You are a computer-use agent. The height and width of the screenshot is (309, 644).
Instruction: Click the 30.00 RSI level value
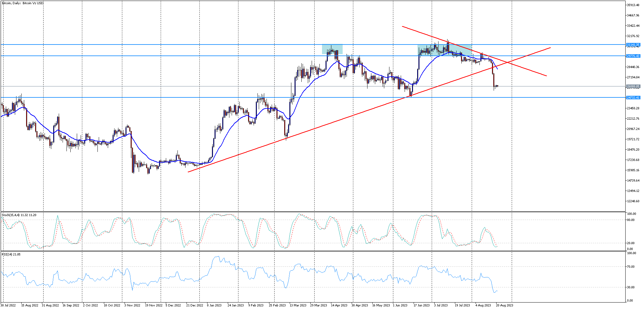[x=630, y=287]
